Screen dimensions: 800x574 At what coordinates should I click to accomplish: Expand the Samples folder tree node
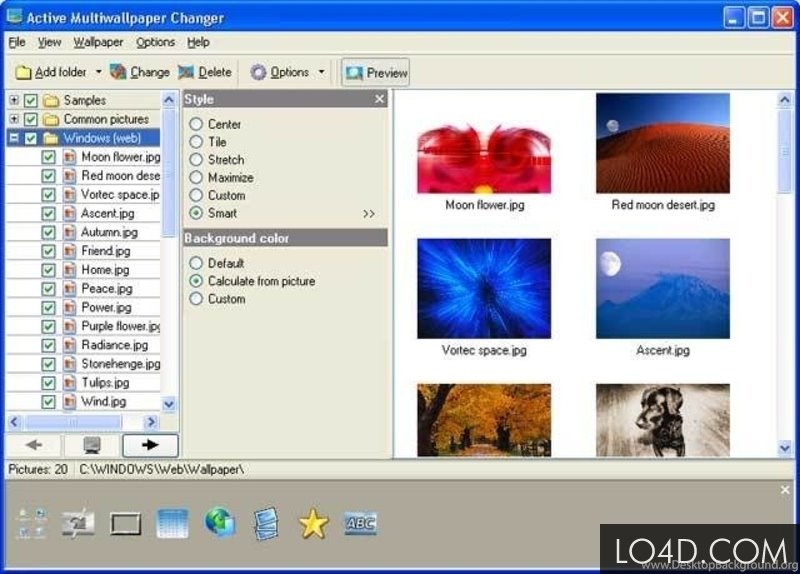click(x=14, y=100)
